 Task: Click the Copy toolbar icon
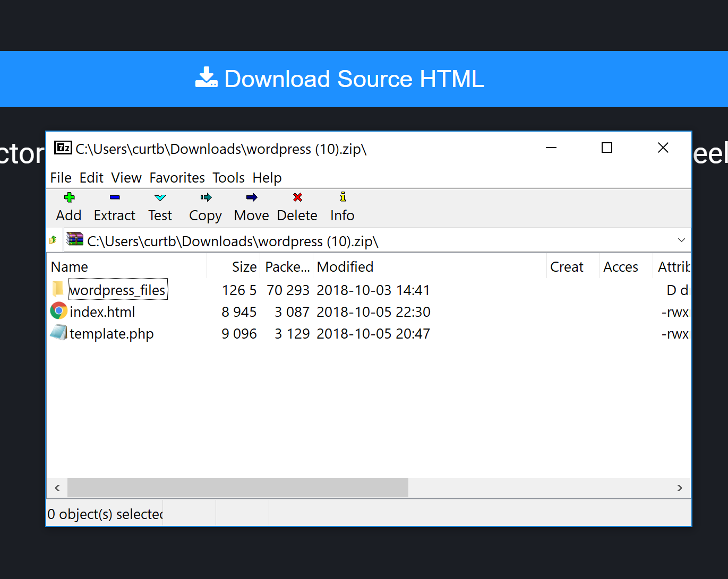[x=206, y=197]
